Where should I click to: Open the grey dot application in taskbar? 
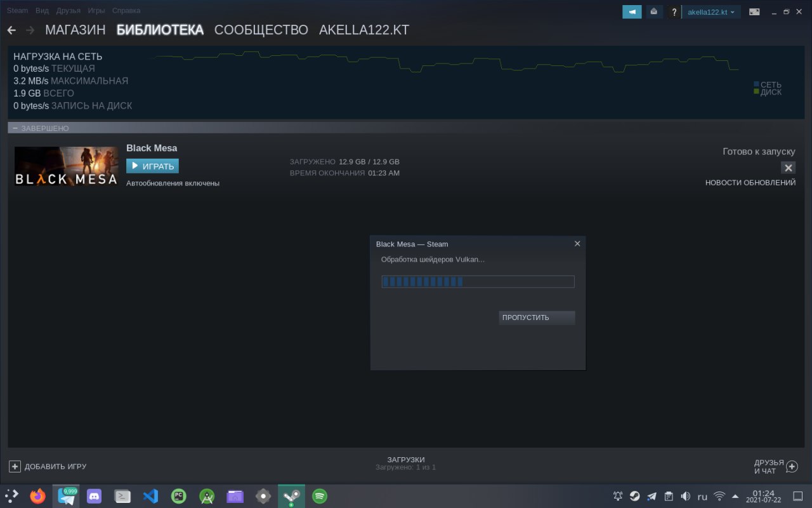(263, 496)
